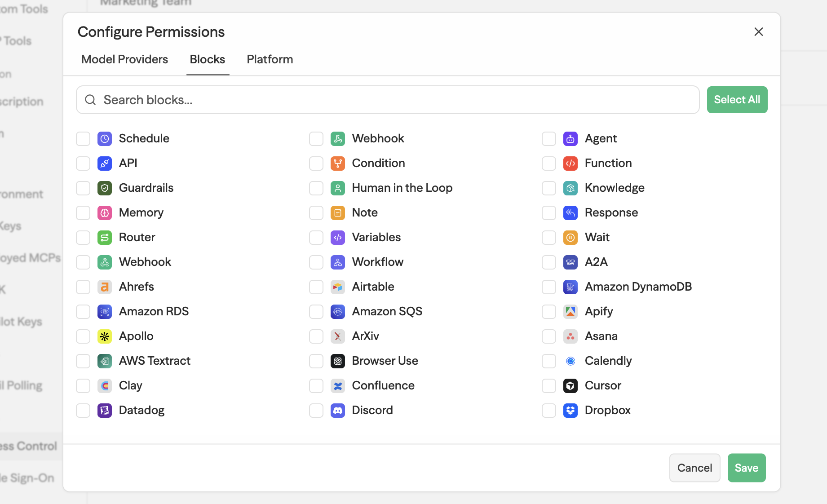Click the Agent block icon
The width and height of the screenshot is (827, 504).
[570, 139]
